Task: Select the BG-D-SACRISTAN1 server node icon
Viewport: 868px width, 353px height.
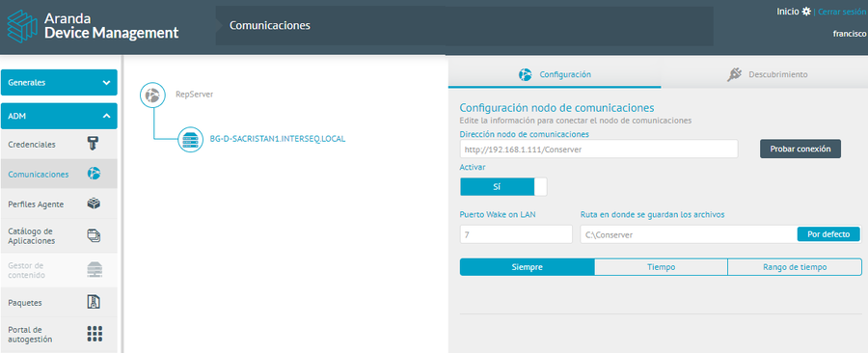Action: pos(190,140)
